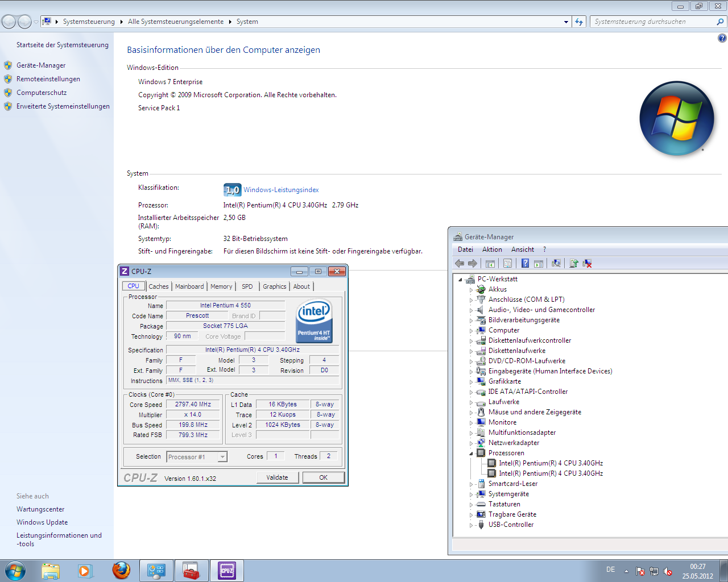This screenshot has height=582, width=728.
Task: Click red toolbox Geräte-Manager taskbar button
Action: 192,571
